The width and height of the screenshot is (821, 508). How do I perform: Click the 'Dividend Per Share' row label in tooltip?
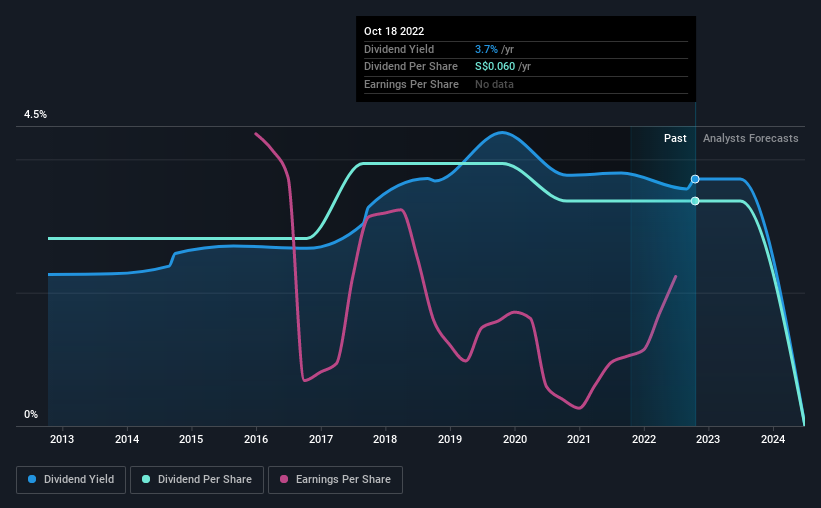[x=411, y=67]
